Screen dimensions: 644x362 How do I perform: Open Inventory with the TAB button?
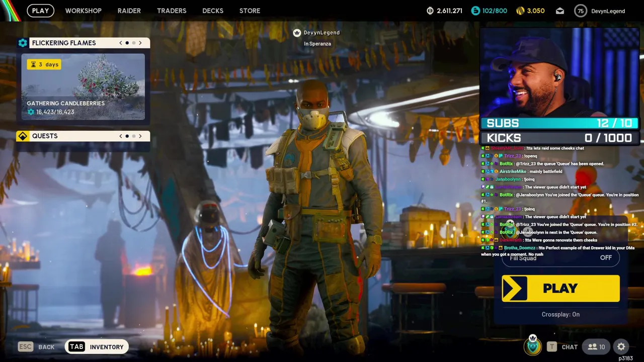pyautogui.click(x=96, y=347)
